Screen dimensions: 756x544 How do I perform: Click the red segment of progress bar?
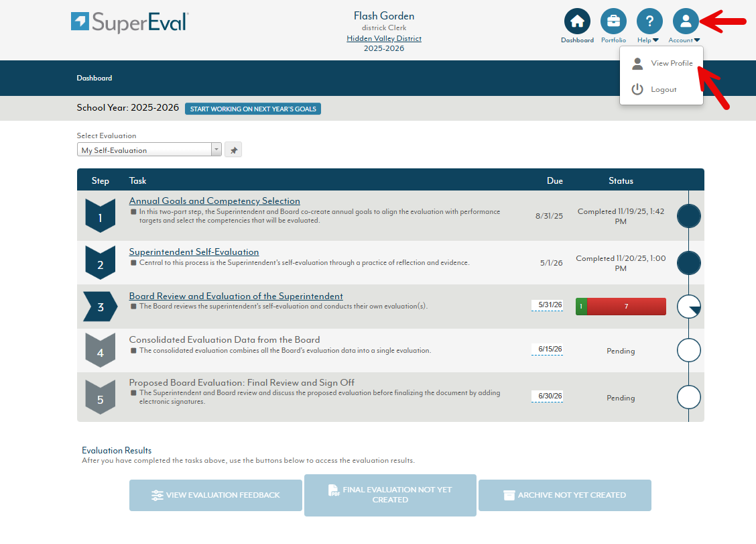point(626,307)
